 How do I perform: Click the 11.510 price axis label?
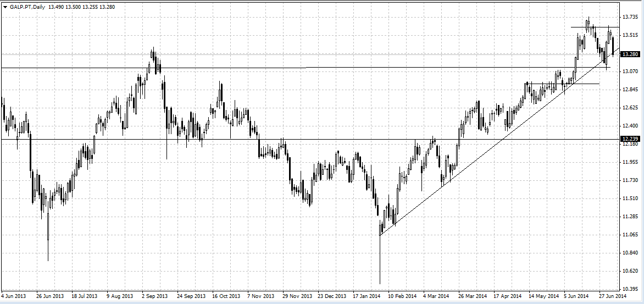pos(630,199)
